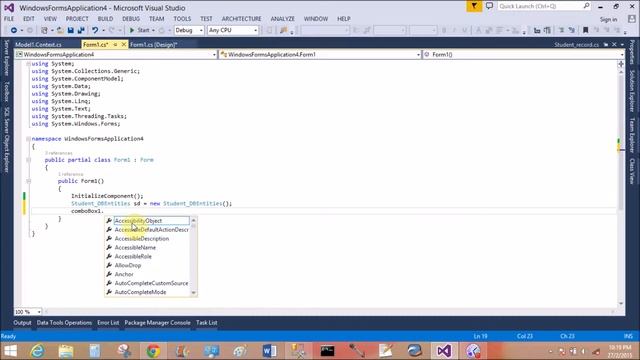This screenshot has height=360, width=640.
Task: Click the New Project toolbar icon
Action: (x=44, y=30)
